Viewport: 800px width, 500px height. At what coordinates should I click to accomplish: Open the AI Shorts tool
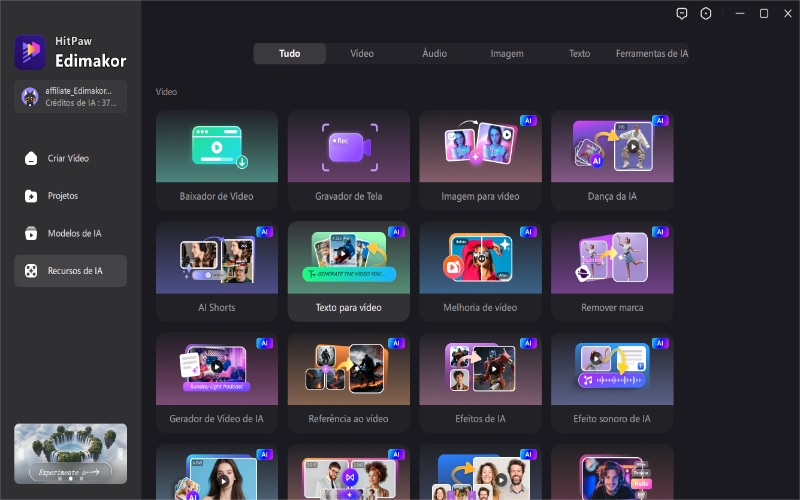click(x=217, y=271)
